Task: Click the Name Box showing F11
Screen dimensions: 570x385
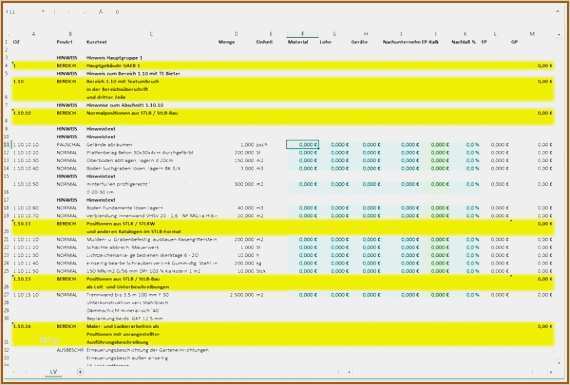Action: click(22, 12)
